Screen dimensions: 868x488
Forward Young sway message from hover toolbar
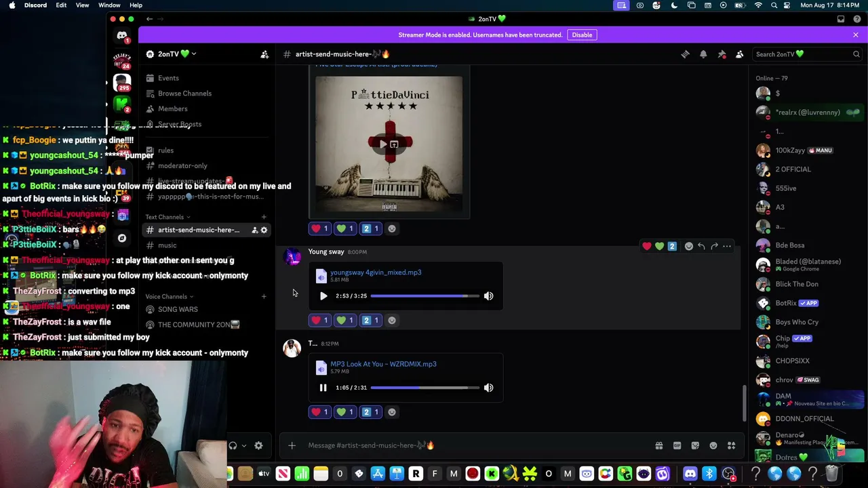(x=714, y=246)
